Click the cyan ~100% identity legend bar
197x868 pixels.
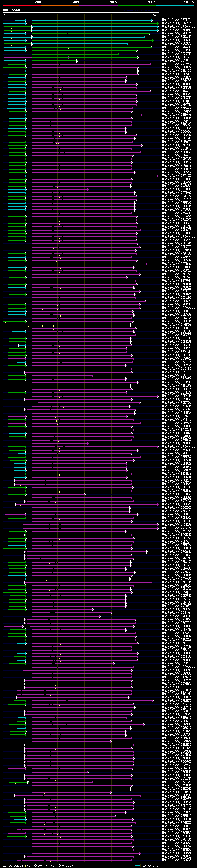pos(175,6)
